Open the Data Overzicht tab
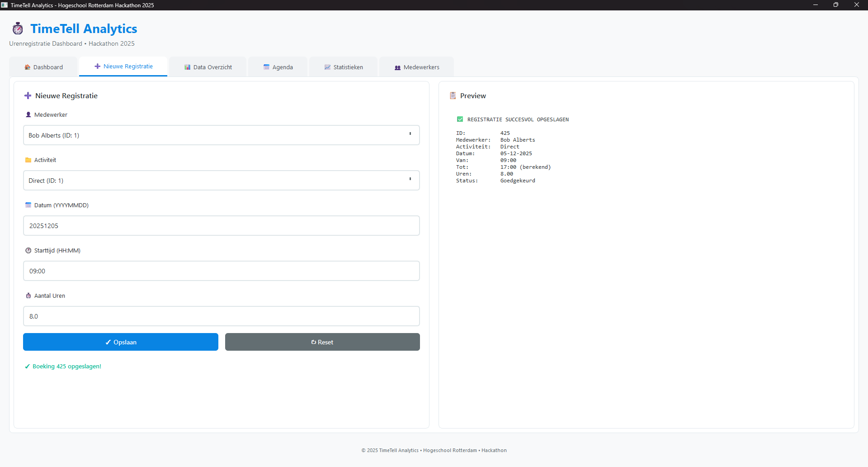Viewport: 868px width, 467px height. 208,67
